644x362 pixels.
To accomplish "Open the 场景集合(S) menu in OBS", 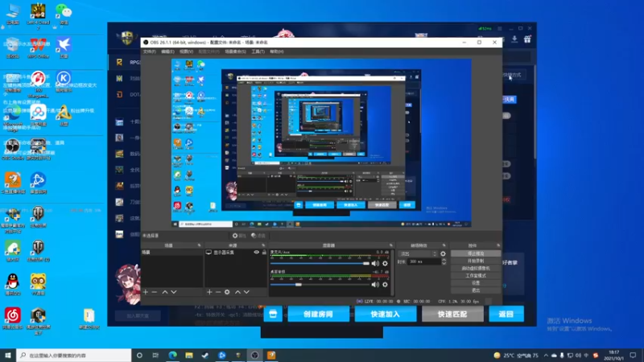I will pyautogui.click(x=235, y=51).
